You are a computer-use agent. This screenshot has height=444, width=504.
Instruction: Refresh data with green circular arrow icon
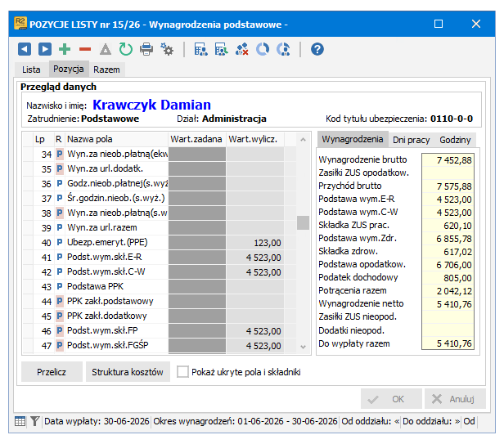pyautogui.click(x=126, y=50)
